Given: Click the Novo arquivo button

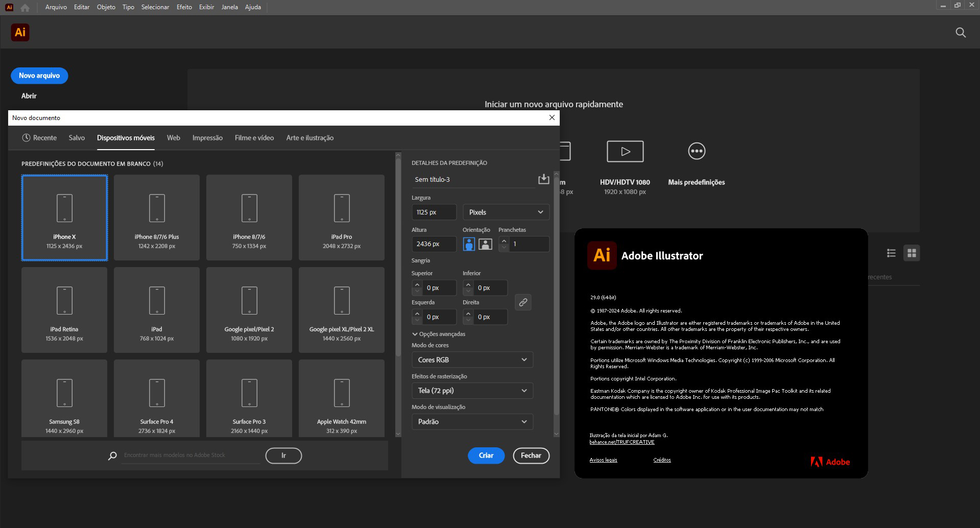Looking at the screenshot, I should pos(39,76).
